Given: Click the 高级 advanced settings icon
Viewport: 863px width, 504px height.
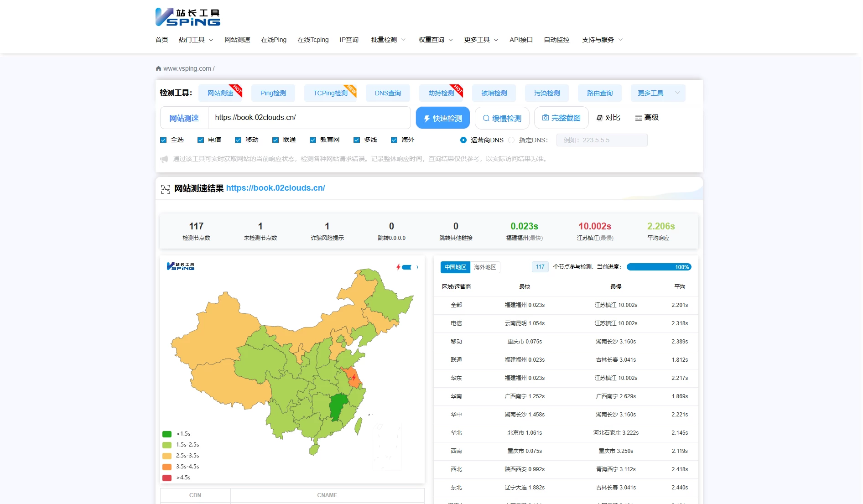Looking at the screenshot, I should click(638, 118).
